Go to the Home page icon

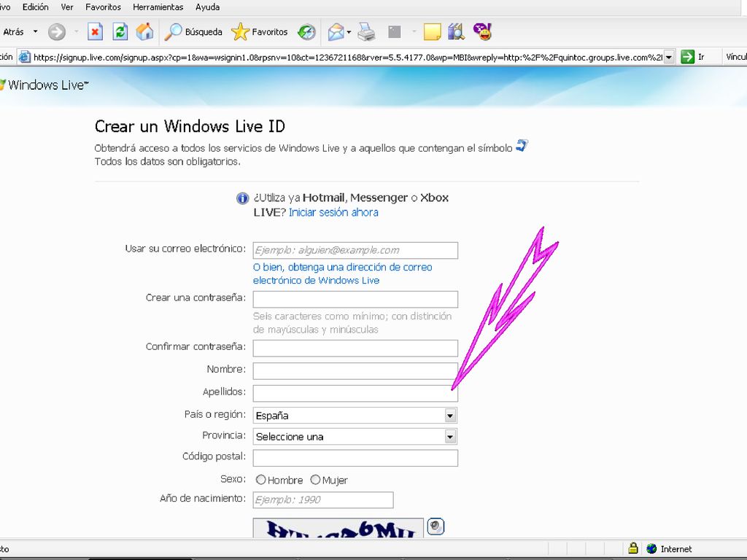[145, 32]
